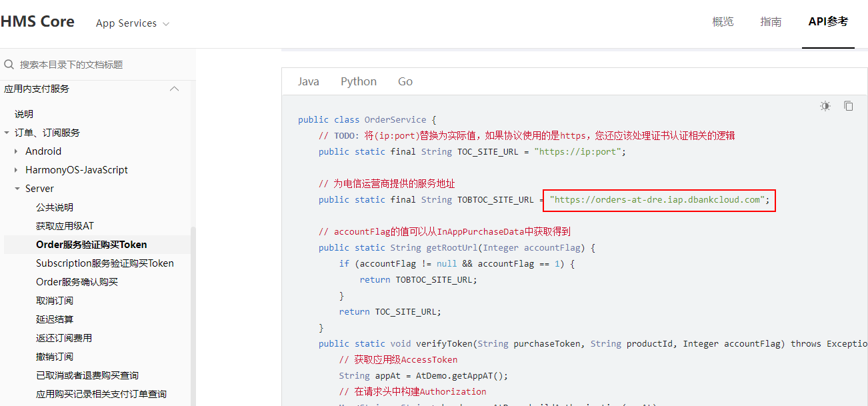
Task: Click "return TOBTOC_SITE_URL;" code line
Action: (419, 279)
